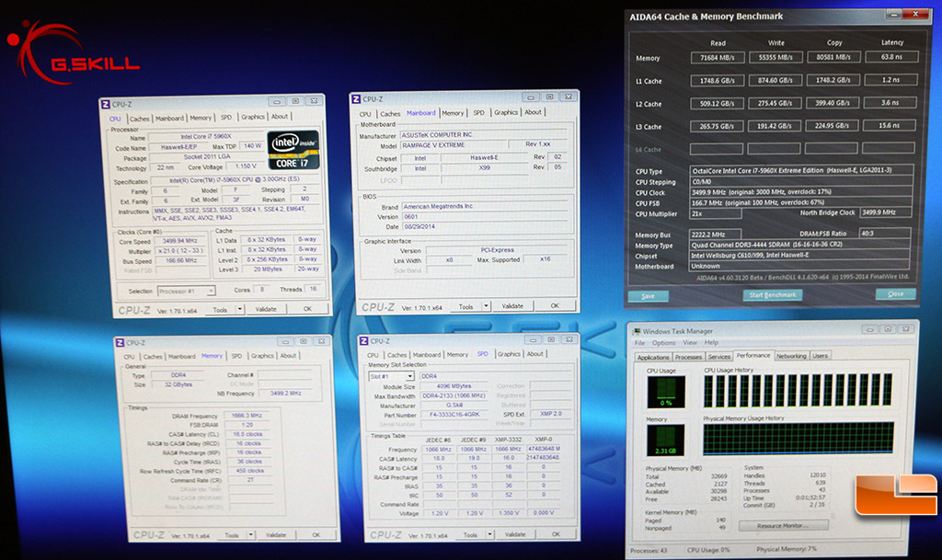Click the manufacturer field ASUSTeK COMPUTER INC.
The width and height of the screenshot is (942, 560).
coord(483,135)
